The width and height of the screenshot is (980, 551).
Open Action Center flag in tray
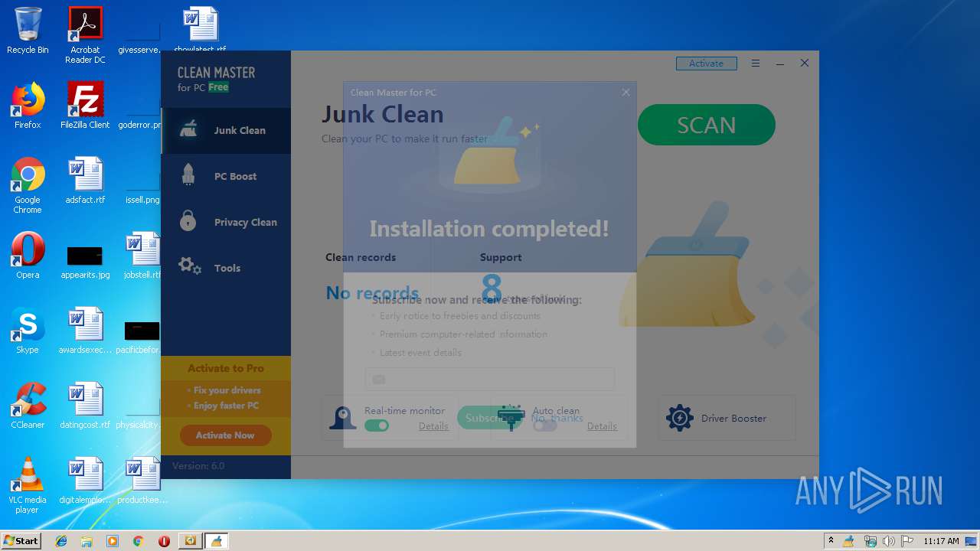click(907, 541)
